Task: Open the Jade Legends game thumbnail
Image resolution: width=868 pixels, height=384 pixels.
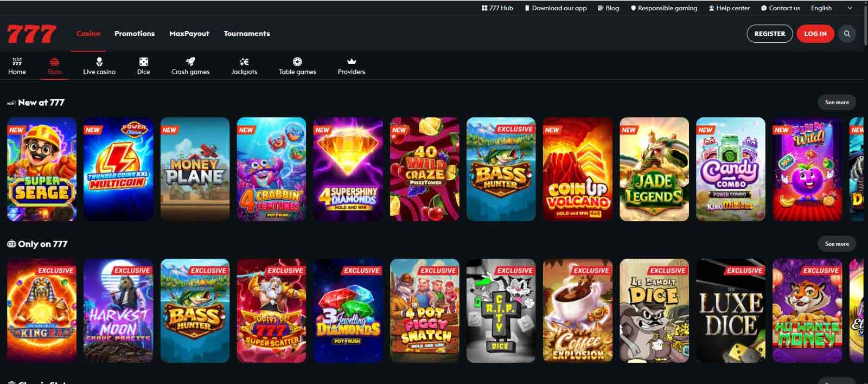Action: 654,169
